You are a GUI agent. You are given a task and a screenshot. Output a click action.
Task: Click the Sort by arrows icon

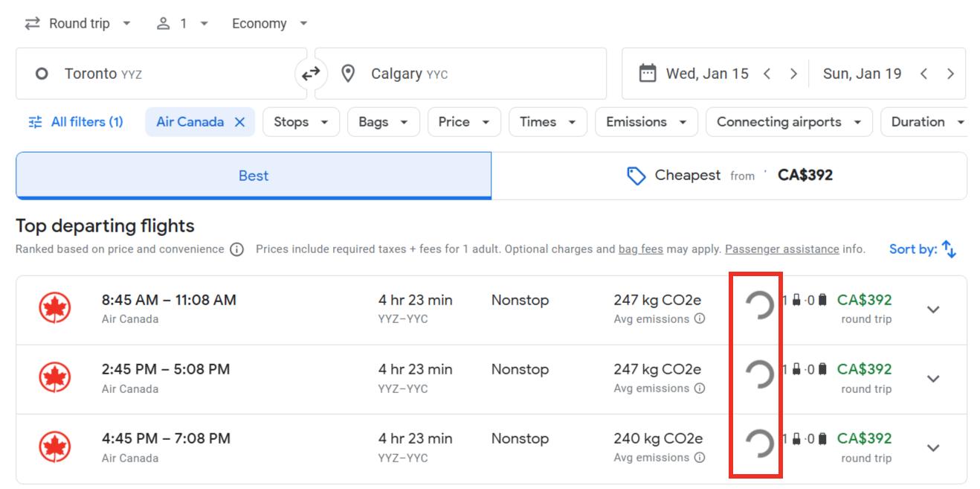[x=949, y=249]
